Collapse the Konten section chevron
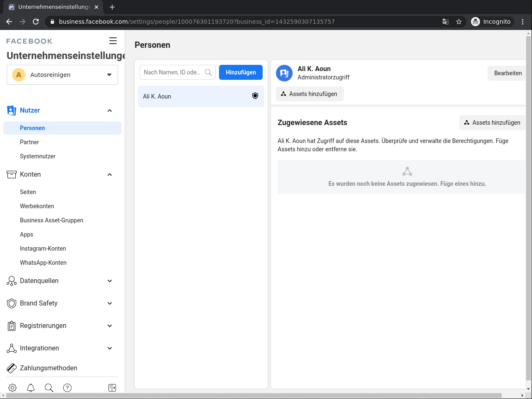Screen dimensions: 532x399 tap(110, 175)
